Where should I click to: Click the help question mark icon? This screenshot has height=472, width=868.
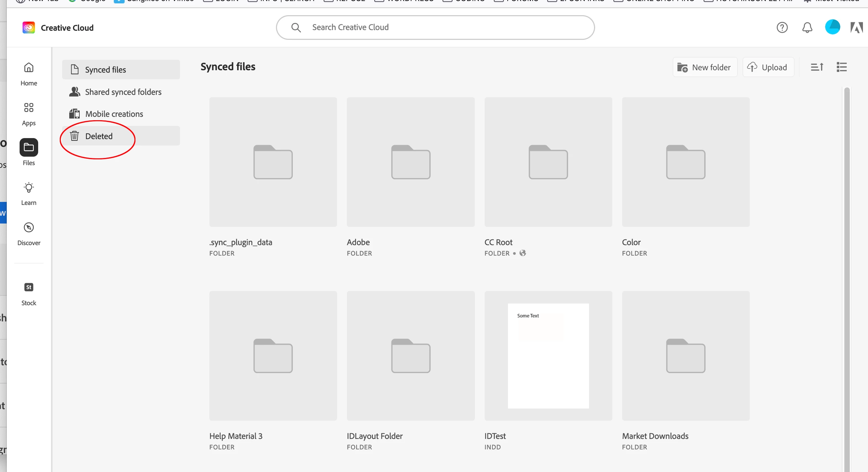click(782, 27)
